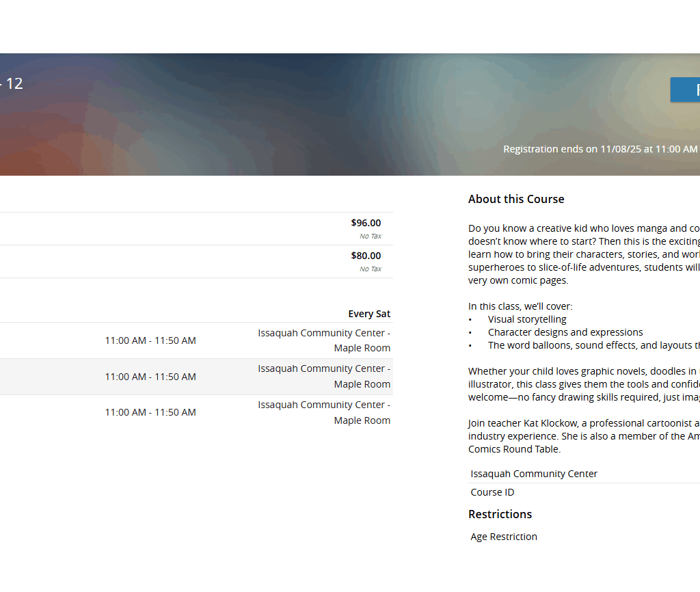Click the Restrictions heading
The width and height of the screenshot is (700, 592).
point(500,514)
